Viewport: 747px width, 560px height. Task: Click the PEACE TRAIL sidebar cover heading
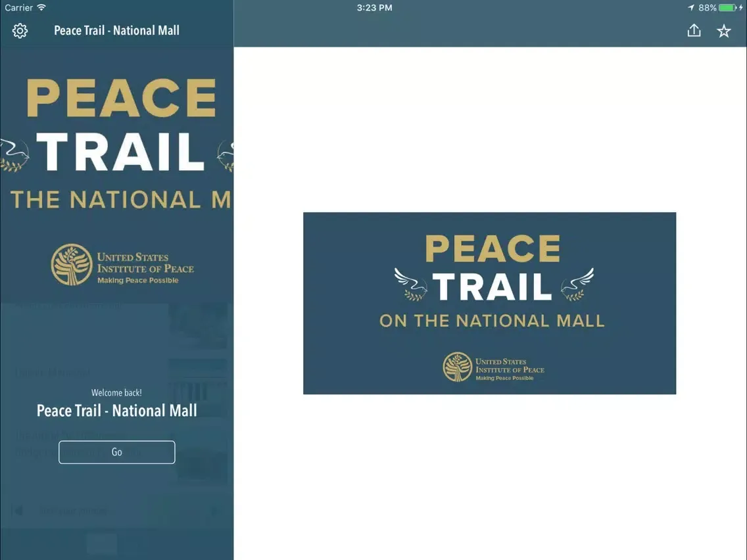[x=122, y=126]
